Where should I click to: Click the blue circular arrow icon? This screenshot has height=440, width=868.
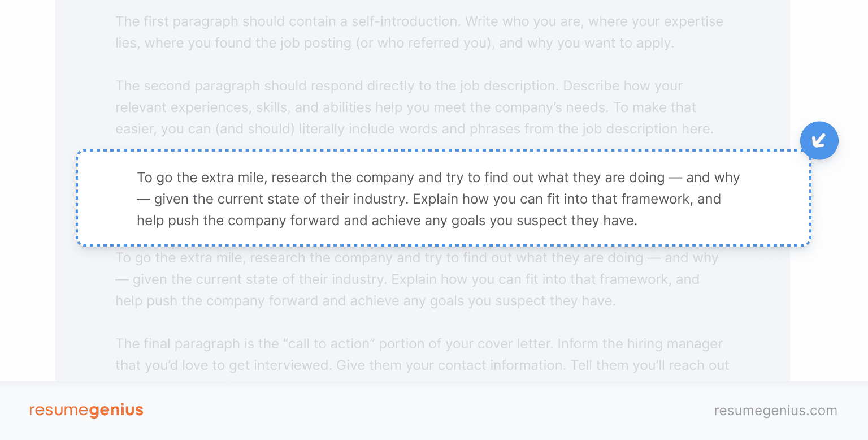(x=819, y=140)
